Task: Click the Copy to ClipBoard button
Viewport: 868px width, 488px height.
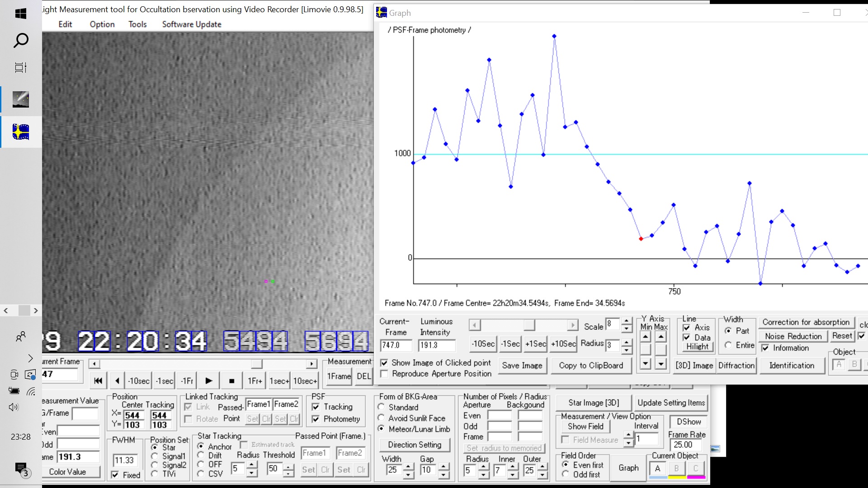Action: coord(591,366)
